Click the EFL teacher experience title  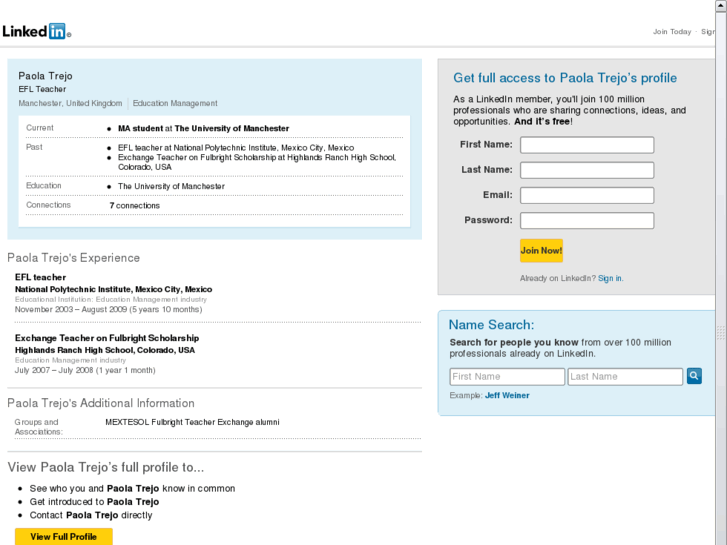click(x=40, y=277)
